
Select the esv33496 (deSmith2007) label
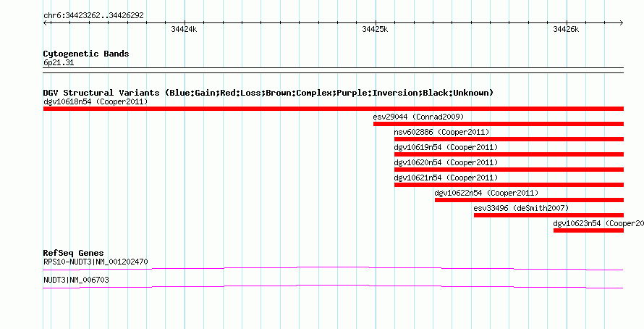click(x=521, y=208)
